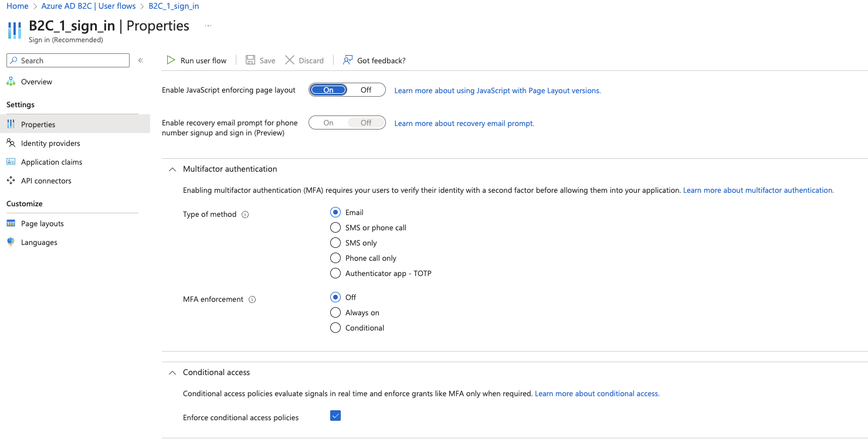868x446 pixels.
Task: Turn off JavaScript enforcing page layout
Action: [x=366, y=90]
